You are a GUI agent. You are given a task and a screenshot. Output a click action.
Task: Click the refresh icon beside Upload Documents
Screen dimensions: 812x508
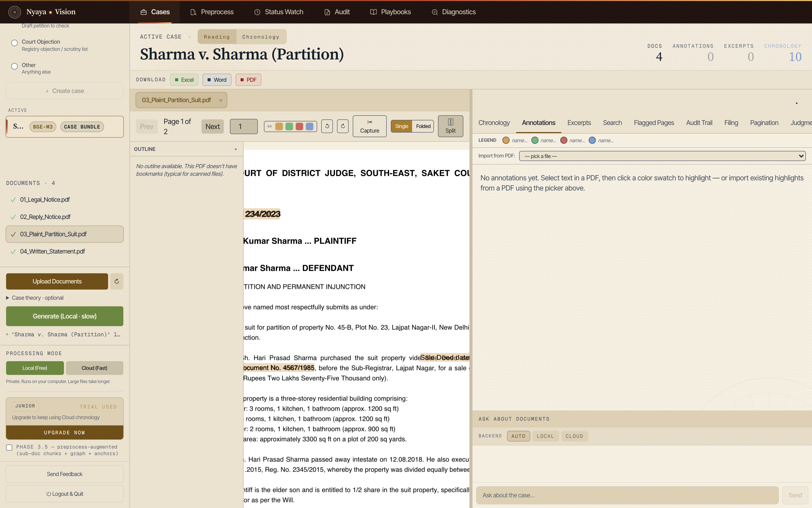117,281
